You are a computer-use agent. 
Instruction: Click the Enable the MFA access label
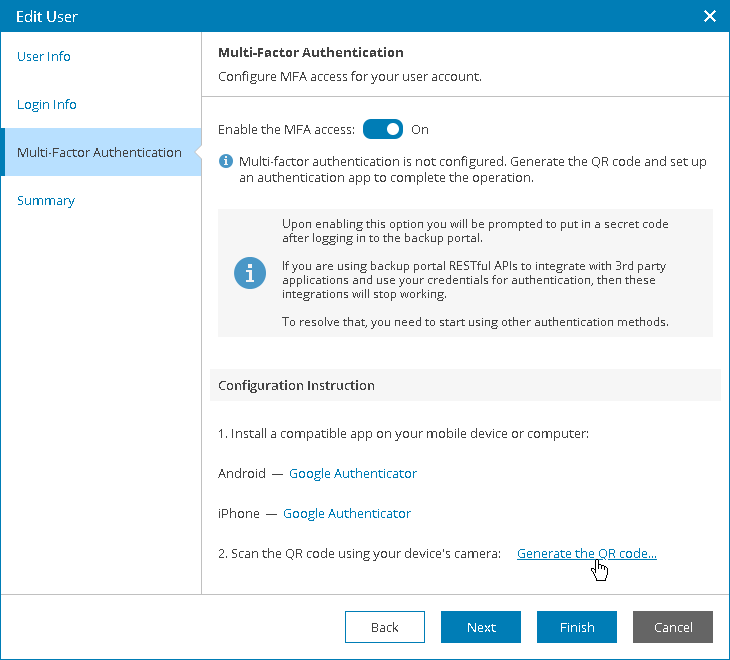click(x=286, y=129)
